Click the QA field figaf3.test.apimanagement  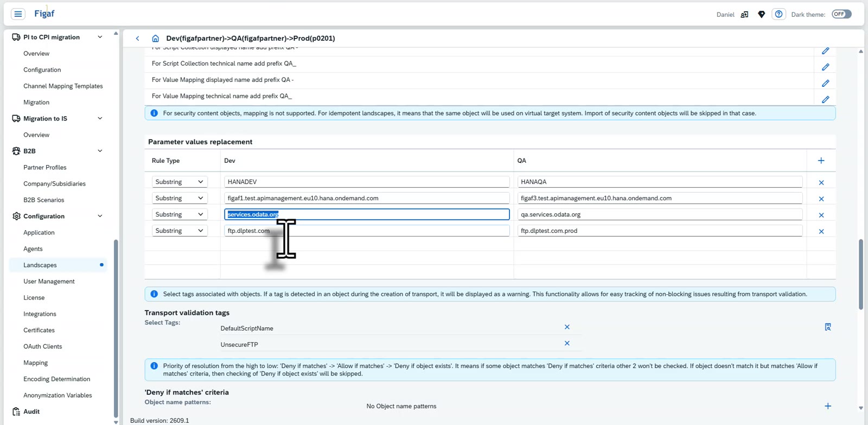point(660,199)
